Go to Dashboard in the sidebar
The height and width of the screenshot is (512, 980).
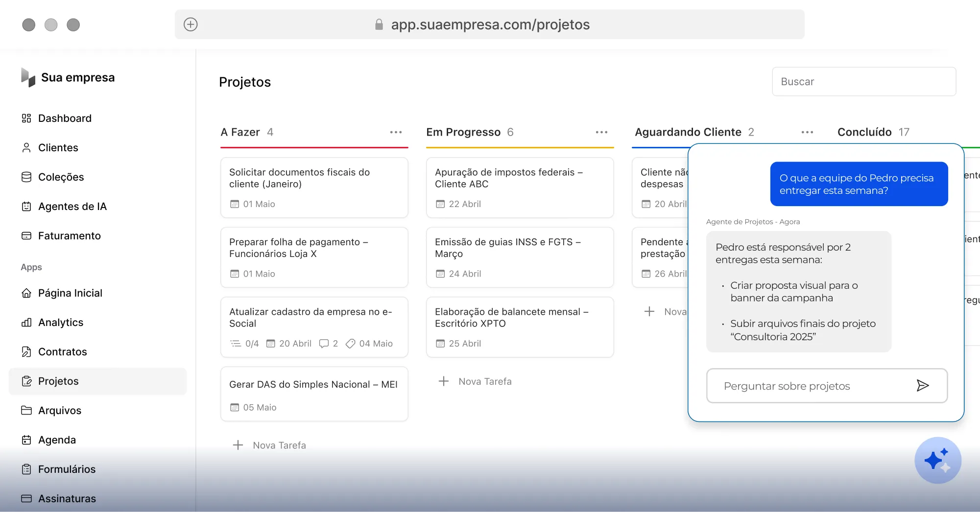65,118
